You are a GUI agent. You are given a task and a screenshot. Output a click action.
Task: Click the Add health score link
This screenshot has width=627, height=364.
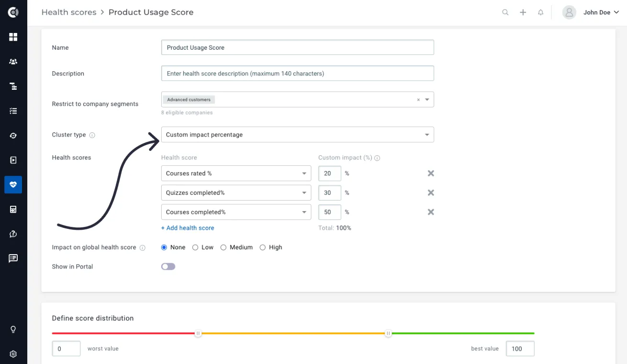[x=187, y=228]
